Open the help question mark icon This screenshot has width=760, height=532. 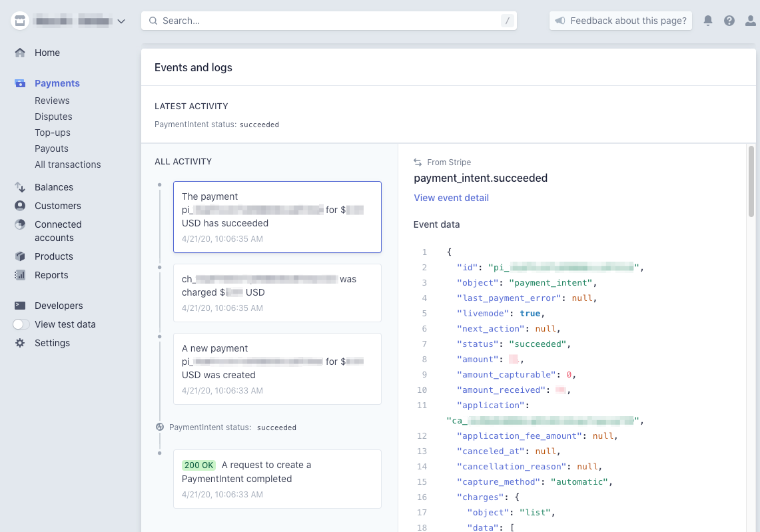coord(729,21)
